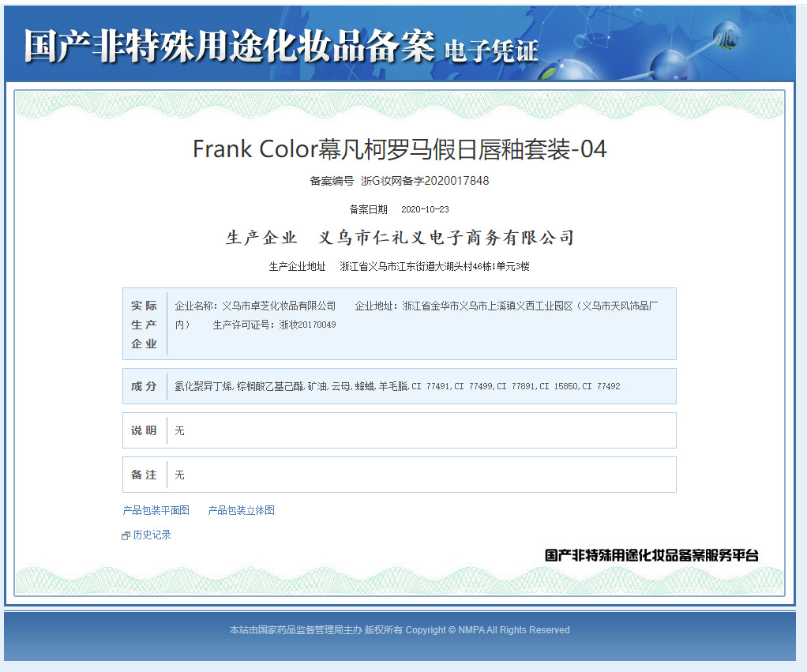Image resolution: width=807 pixels, height=672 pixels.
Task: Click the 备注 remarks row
Action: pyautogui.click(x=399, y=475)
